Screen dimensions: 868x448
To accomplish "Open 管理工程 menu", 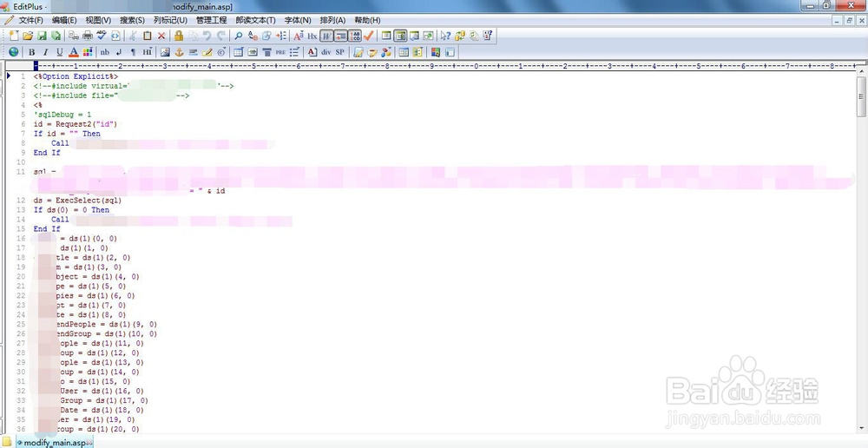I will pos(212,20).
